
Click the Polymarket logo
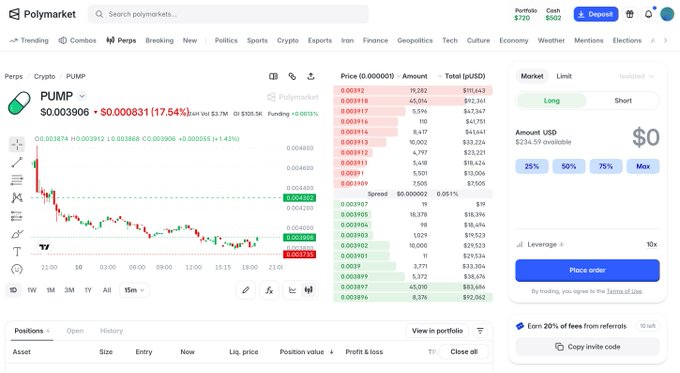tap(42, 14)
